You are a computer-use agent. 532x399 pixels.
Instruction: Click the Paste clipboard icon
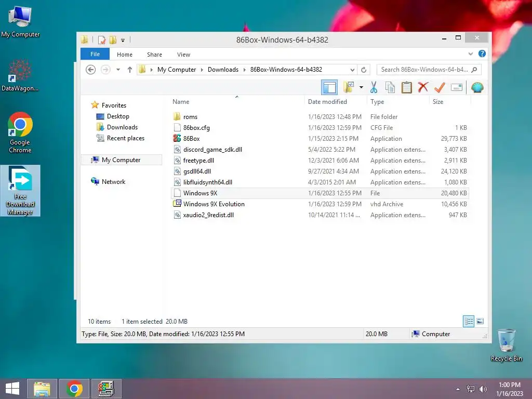pyautogui.click(x=406, y=87)
